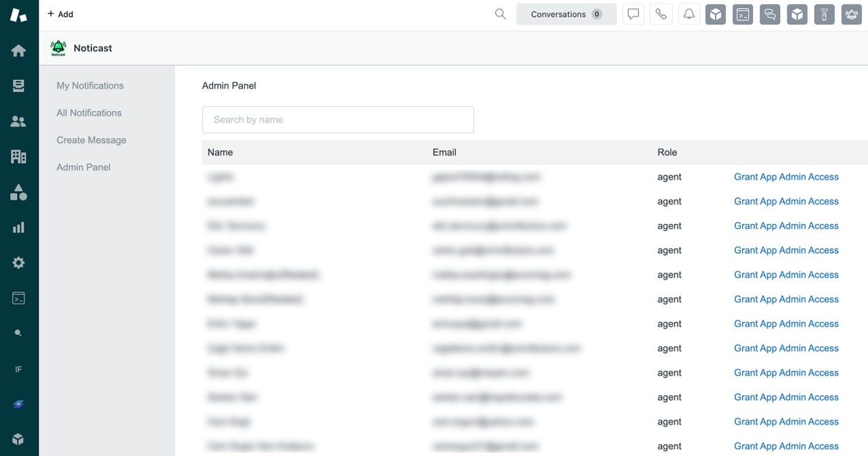Open the Analytics bar-chart icon

point(18,227)
